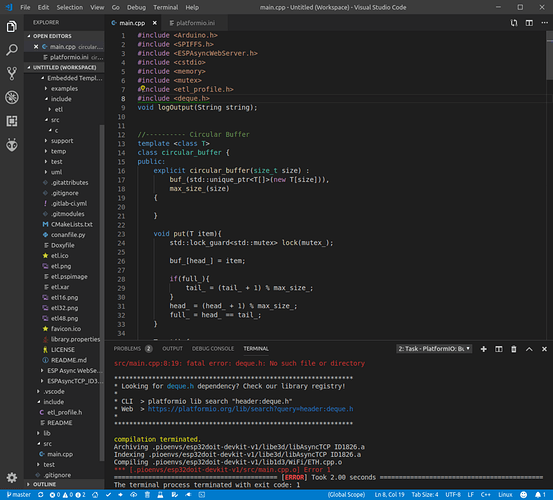Expand the temp folder

pos(59,151)
